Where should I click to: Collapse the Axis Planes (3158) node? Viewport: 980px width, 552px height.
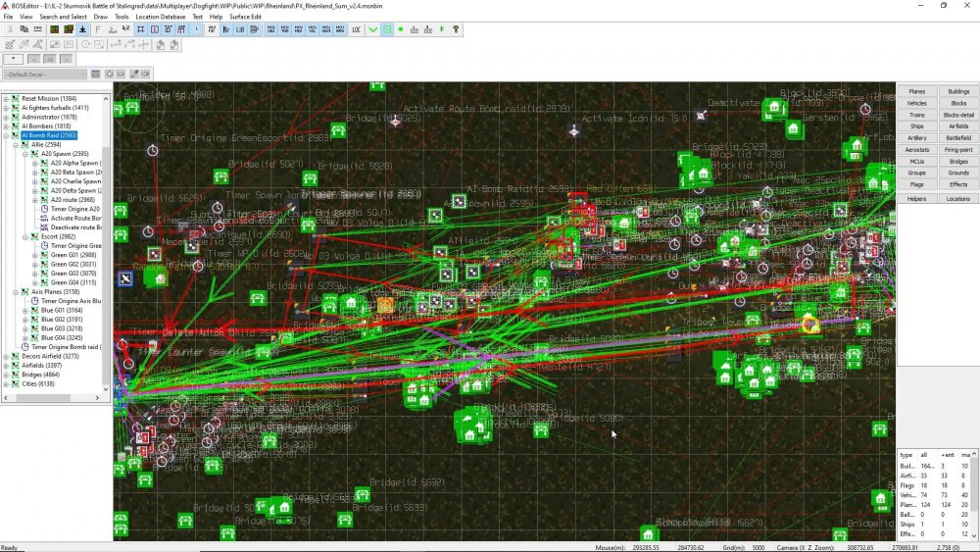click(15, 291)
